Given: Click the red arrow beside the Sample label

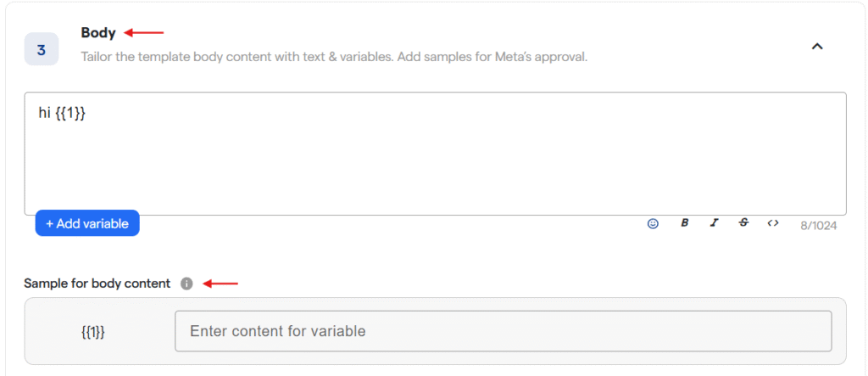Looking at the screenshot, I should point(220,283).
